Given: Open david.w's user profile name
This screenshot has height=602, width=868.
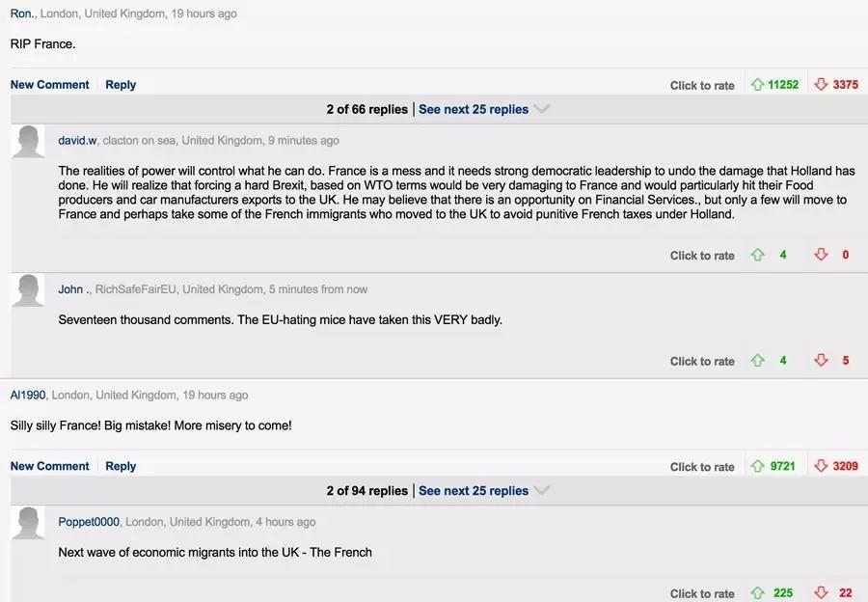Looking at the screenshot, I should point(77,141).
